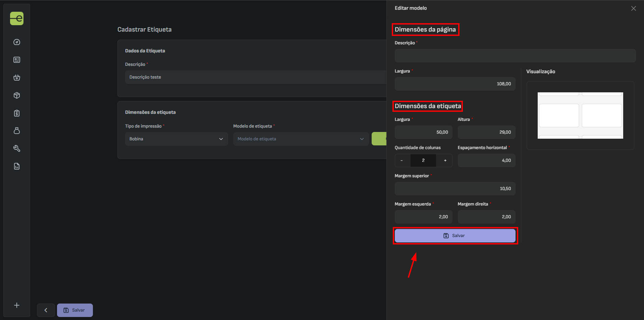Close the Editar modelo panel

click(633, 8)
